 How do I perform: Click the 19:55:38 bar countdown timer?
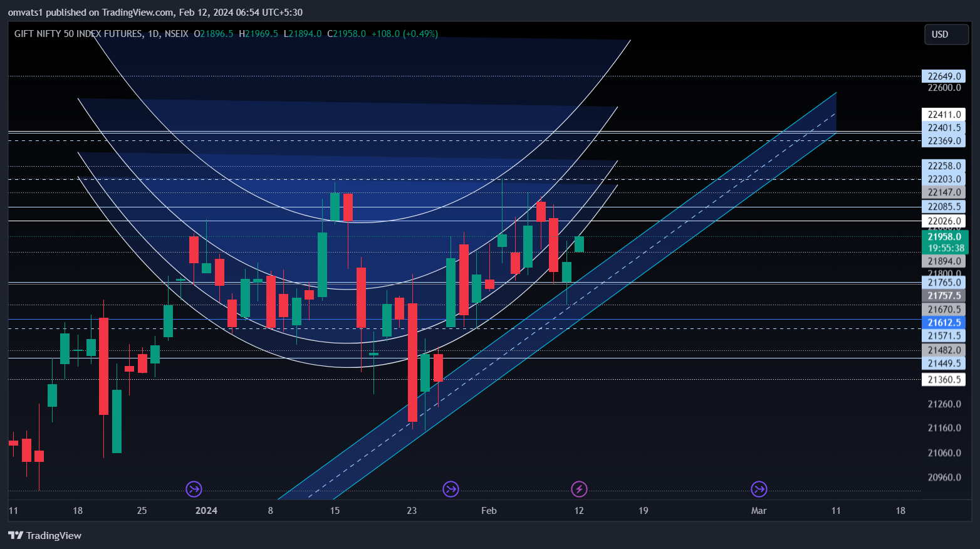[x=945, y=248]
